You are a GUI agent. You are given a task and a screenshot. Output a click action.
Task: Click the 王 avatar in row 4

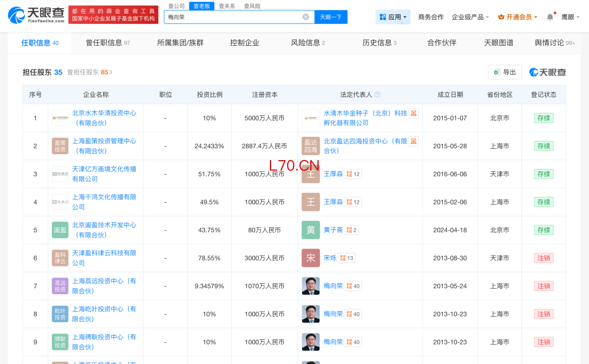tap(311, 202)
